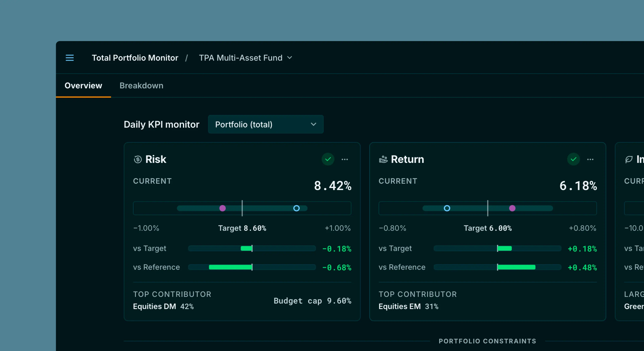Click the blue ring marker on Risk range

296,208
